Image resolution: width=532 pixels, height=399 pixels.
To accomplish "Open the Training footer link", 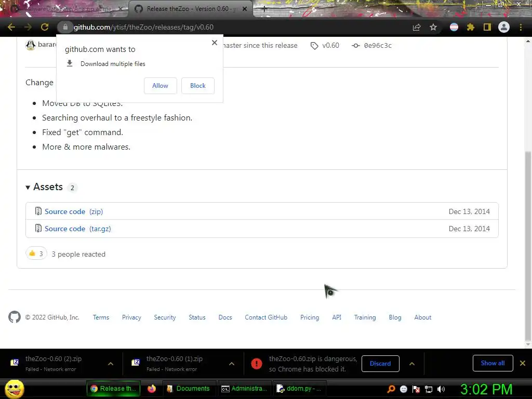I will coord(365,317).
